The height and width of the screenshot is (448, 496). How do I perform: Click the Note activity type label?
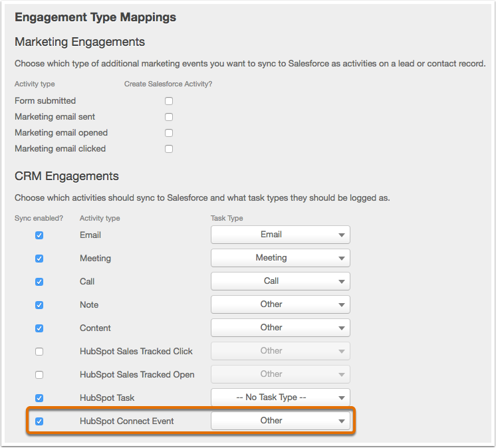click(89, 305)
